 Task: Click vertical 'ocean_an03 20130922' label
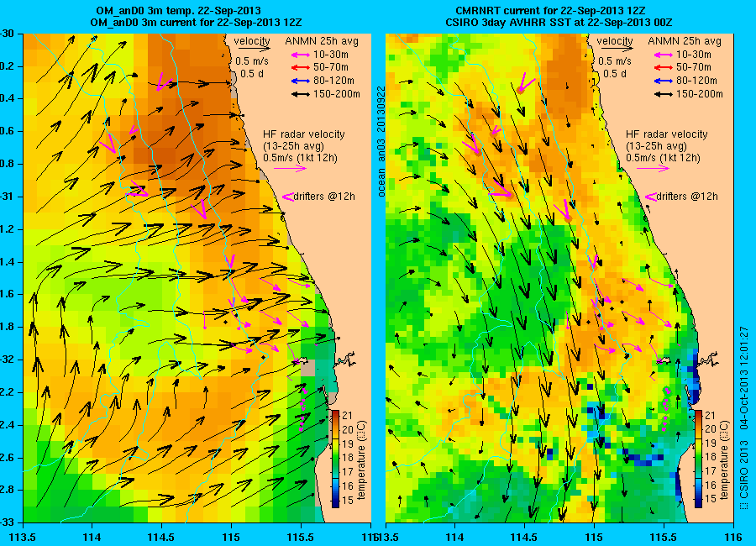point(381,142)
